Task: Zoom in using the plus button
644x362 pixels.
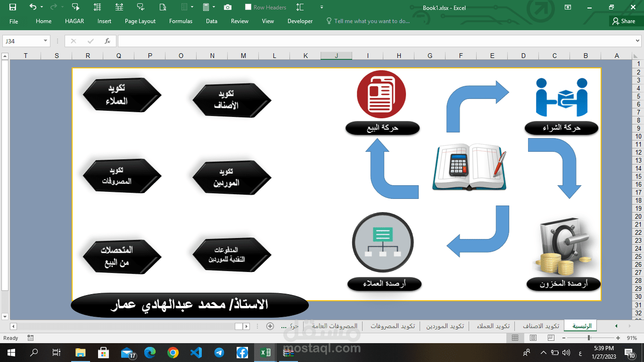Action: point(618,338)
